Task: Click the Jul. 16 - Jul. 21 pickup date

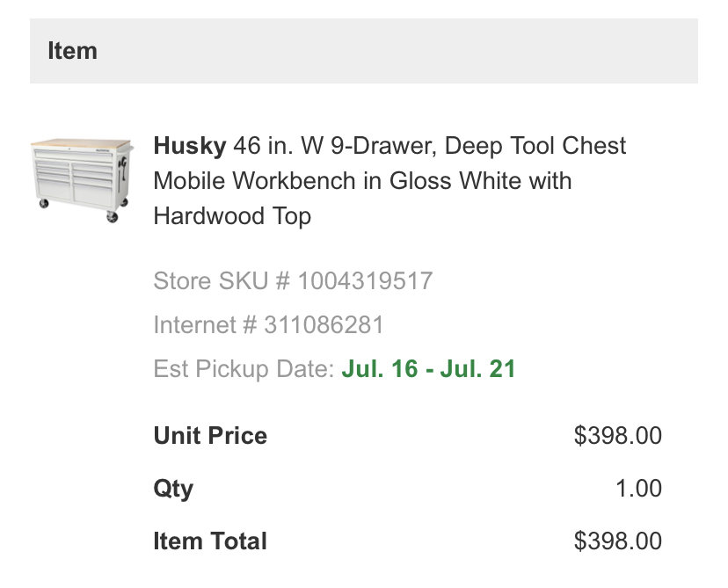Action: (428, 369)
